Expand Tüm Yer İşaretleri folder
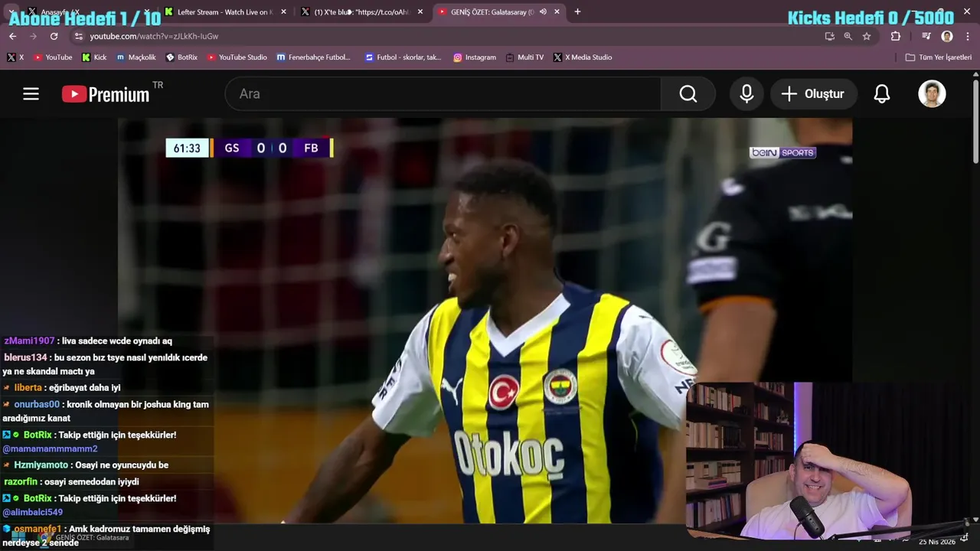 tap(938, 57)
